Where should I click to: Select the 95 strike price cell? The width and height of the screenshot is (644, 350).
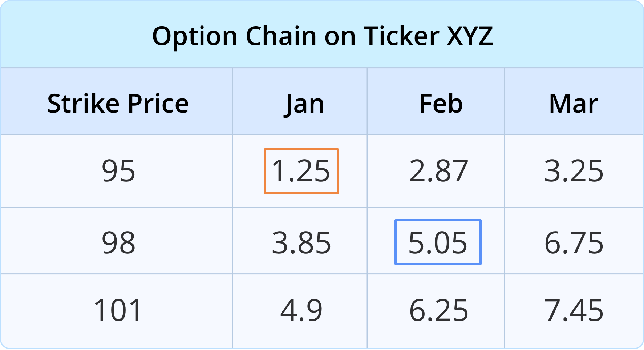(118, 171)
